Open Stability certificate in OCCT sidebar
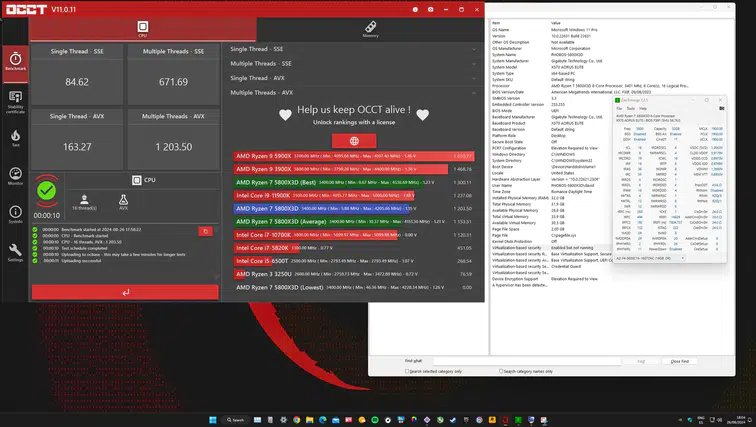 15,102
